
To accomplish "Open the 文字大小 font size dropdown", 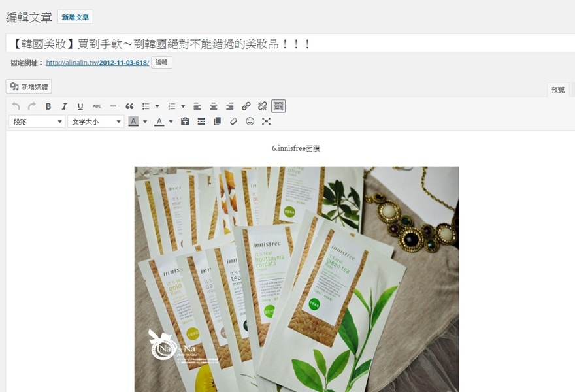I will [95, 122].
